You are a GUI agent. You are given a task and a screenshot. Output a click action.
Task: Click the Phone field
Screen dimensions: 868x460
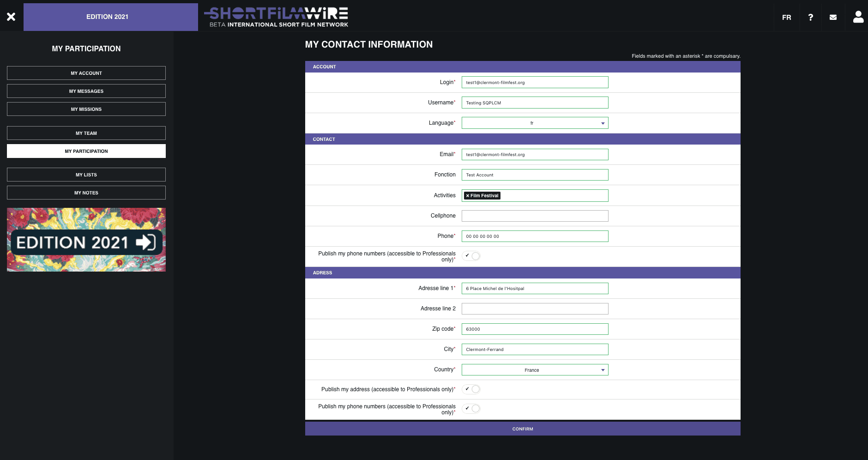535,236
